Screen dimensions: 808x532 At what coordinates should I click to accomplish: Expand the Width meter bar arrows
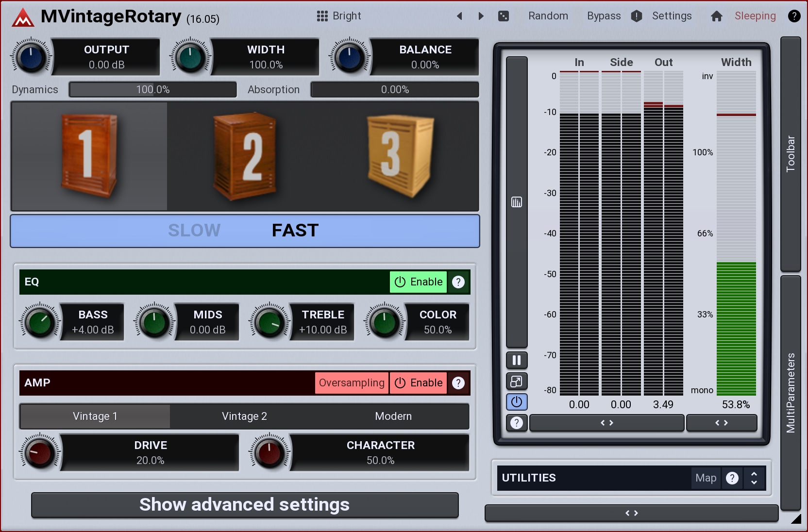[x=722, y=423]
